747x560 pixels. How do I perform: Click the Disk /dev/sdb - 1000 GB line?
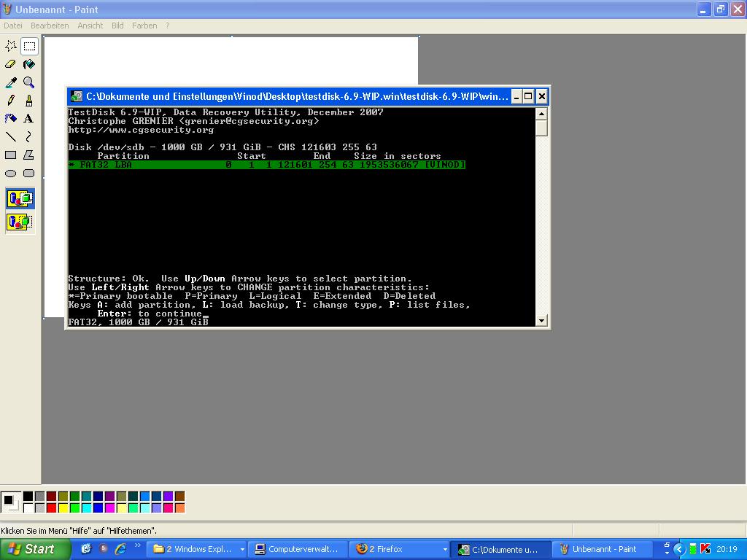click(x=222, y=147)
